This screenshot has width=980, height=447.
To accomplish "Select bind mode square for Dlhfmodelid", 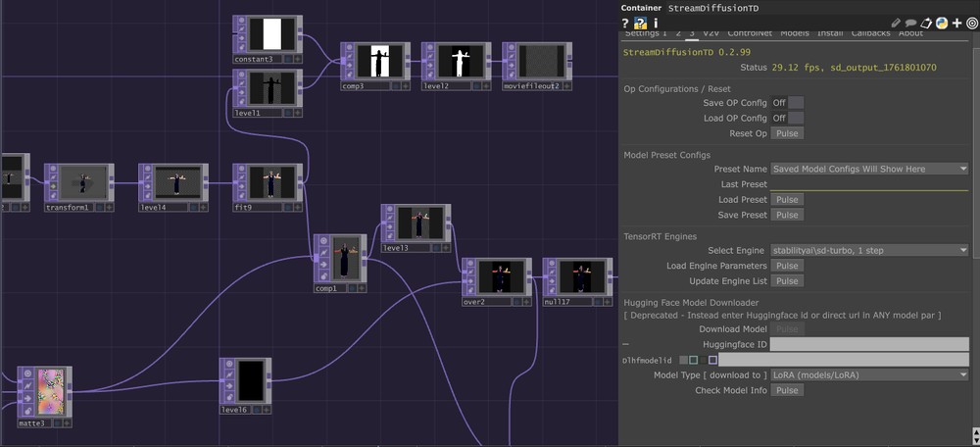I will point(713,360).
